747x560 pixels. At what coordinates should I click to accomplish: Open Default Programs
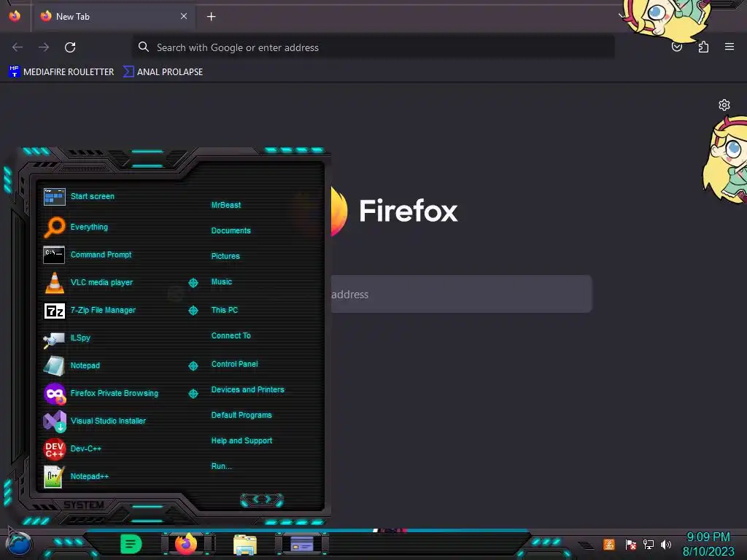click(x=241, y=415)
